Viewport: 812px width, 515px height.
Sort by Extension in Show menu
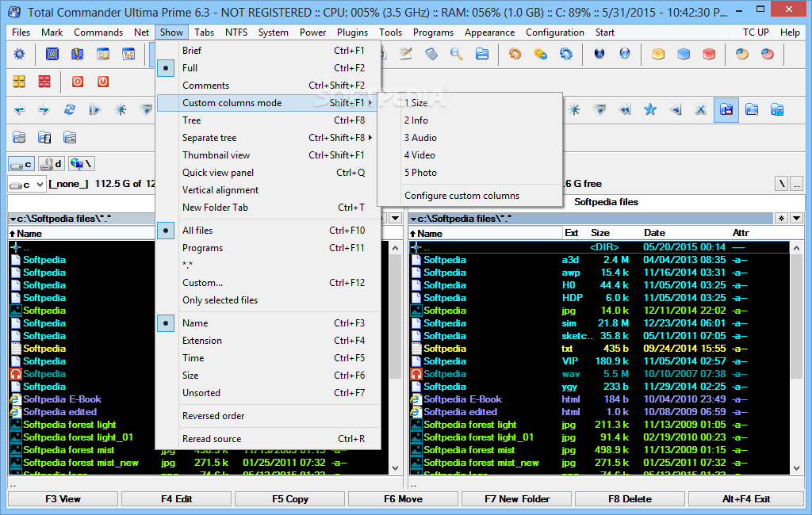pos(269,341)
